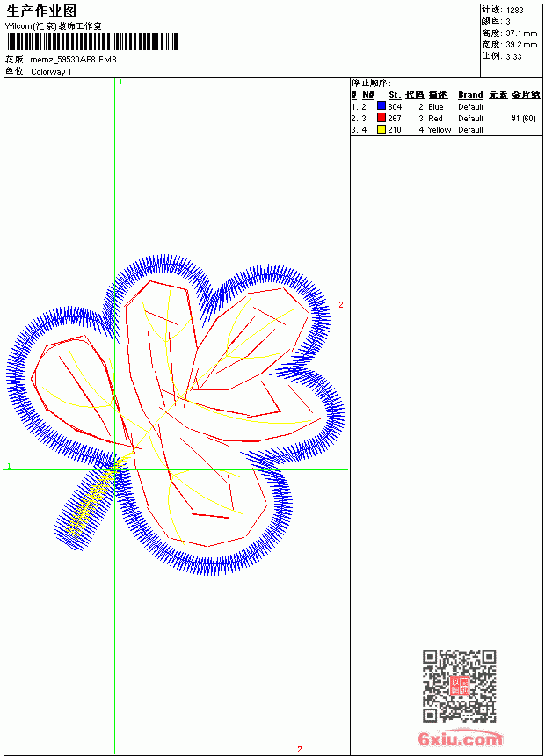Click the memz_59530AF8.EMB file name
This screenshot has height=756, width=545.
click(73, 60)
